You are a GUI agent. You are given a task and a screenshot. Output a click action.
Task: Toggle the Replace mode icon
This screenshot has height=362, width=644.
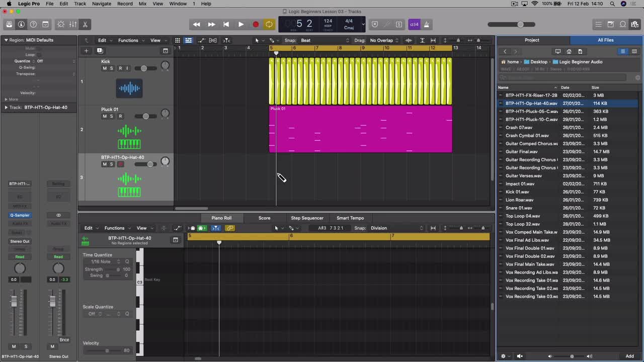(375, 24)
